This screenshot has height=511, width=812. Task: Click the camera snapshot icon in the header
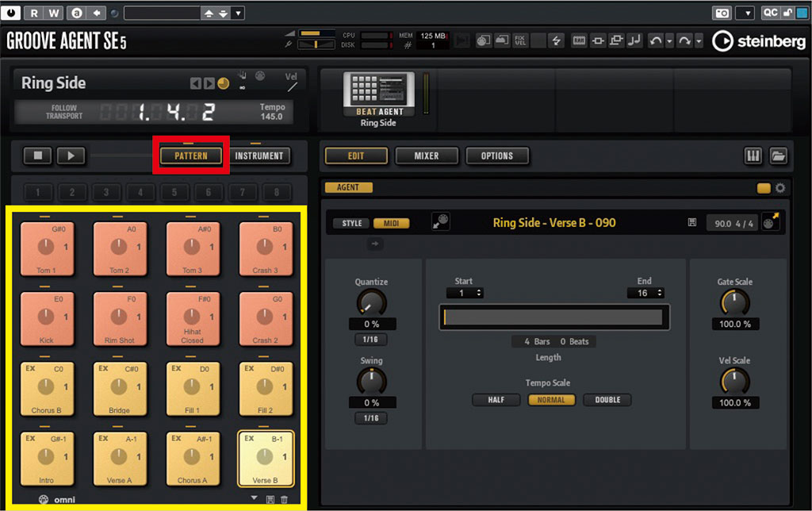[722, 13]
